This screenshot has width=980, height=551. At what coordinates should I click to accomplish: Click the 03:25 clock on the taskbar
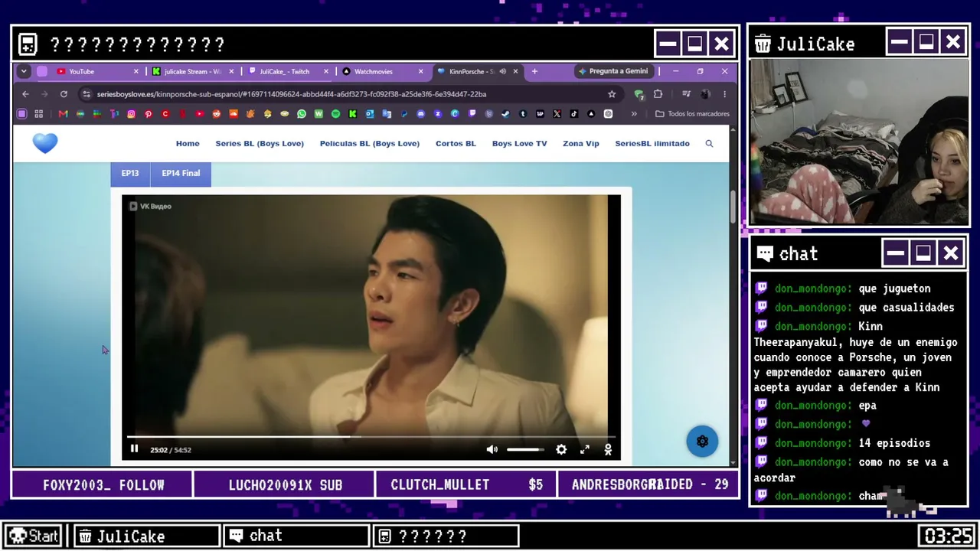pyautogui.click(x=948, y=536)
